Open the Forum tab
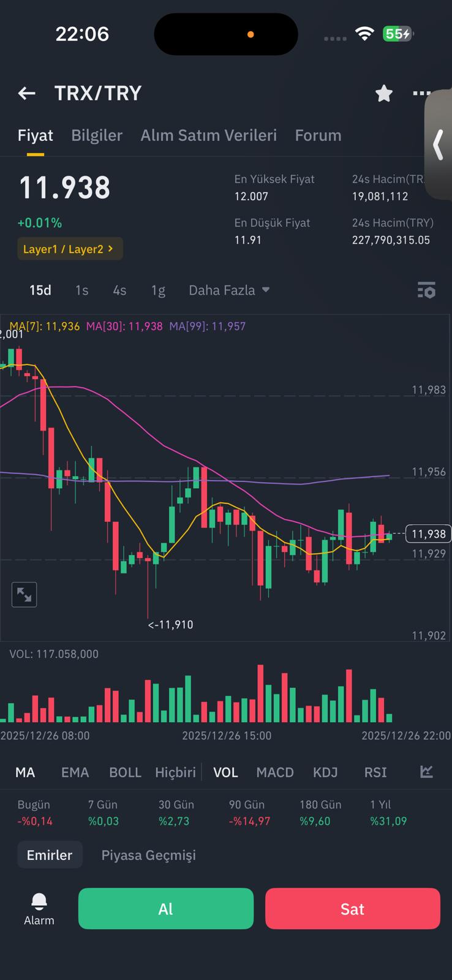The width and height of the screenshot is (452, 980). pyautogui.click(x=318, y=135)
